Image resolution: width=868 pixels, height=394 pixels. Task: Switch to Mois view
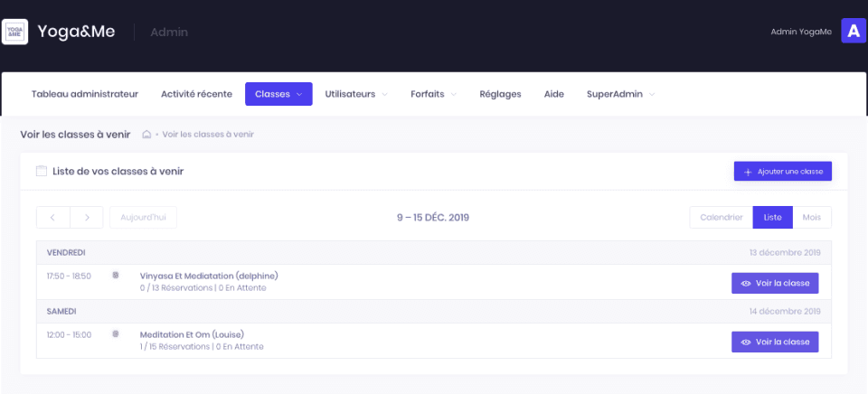[812, 218]
